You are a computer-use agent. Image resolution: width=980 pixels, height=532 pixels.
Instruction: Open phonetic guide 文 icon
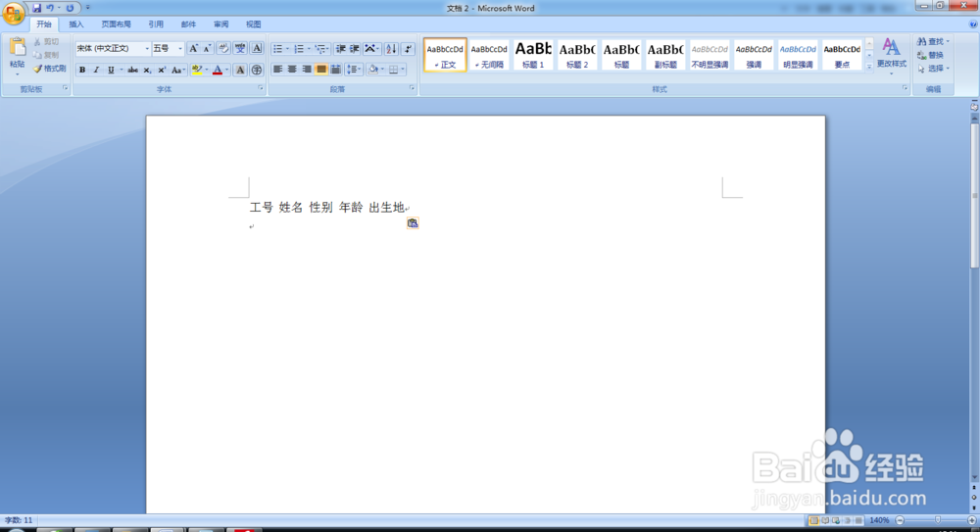click(240, 48)
